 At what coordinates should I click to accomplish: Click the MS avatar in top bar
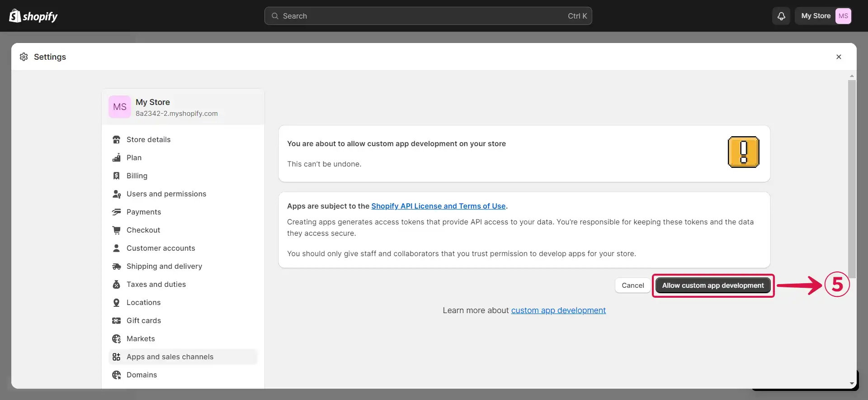coord(843,16)
